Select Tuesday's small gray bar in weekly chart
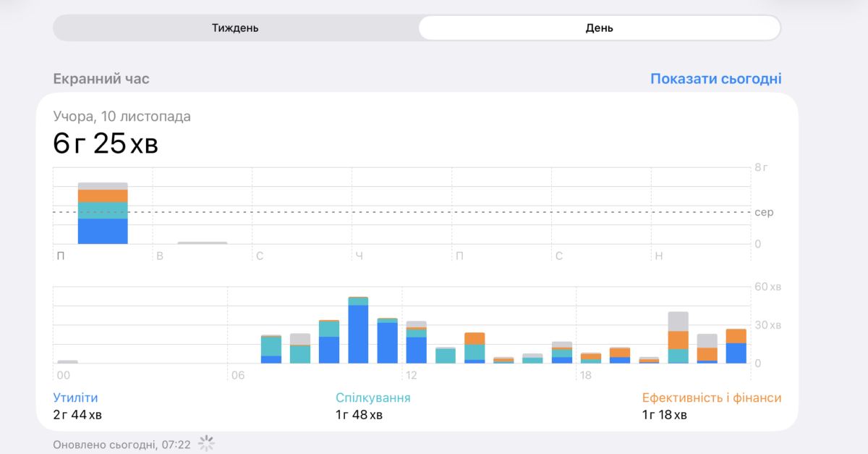The width and height of the screenshot is (868, 454). click(203, 243)
